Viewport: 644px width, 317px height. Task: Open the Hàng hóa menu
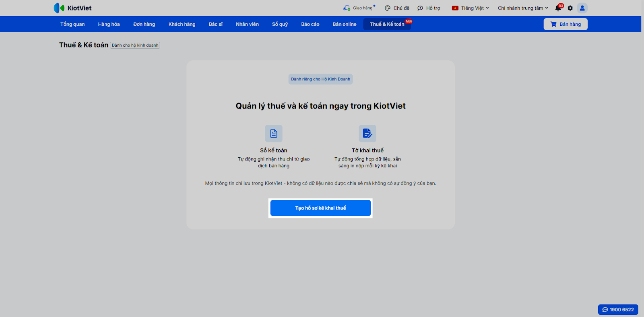coord(109,24)
